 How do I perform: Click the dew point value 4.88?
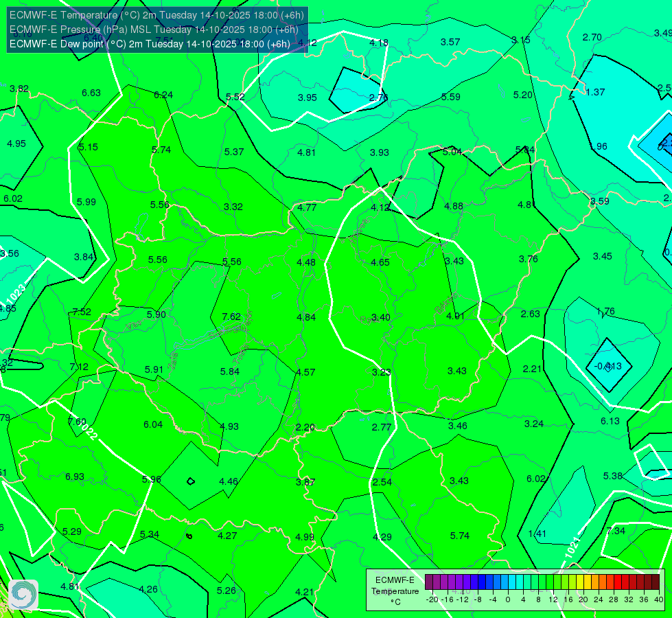coord(454,206)
